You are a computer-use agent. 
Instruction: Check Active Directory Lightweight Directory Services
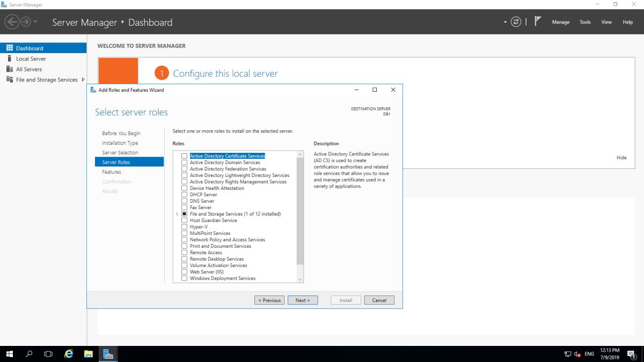click(x=185, y=175)
